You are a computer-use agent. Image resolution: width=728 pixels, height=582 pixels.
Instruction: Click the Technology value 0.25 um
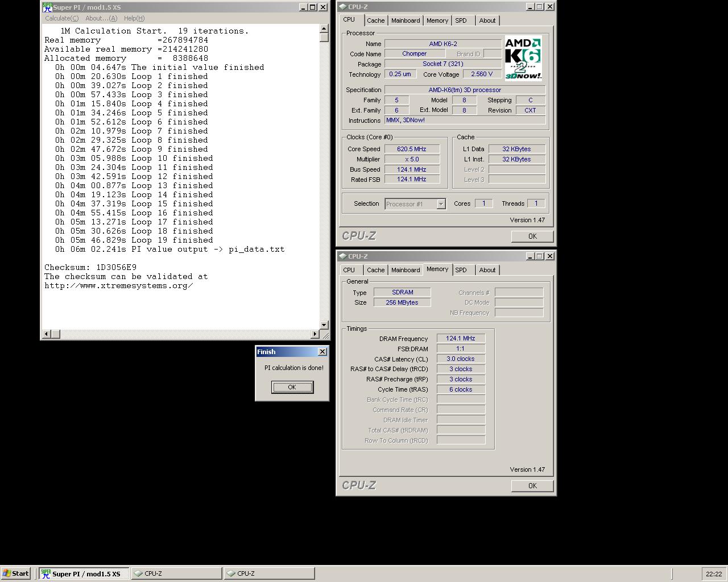click(400, 74)
